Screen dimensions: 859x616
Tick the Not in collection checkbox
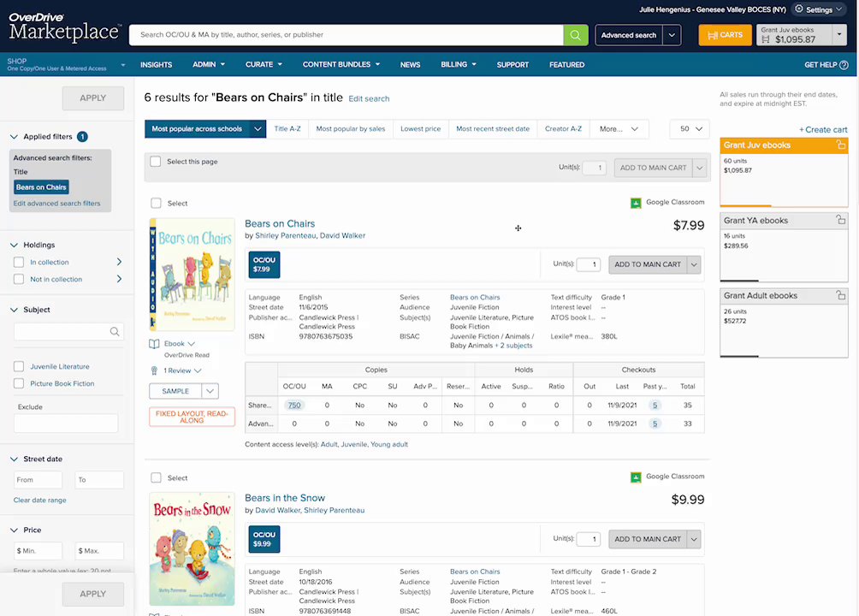[x=19, y=279]
